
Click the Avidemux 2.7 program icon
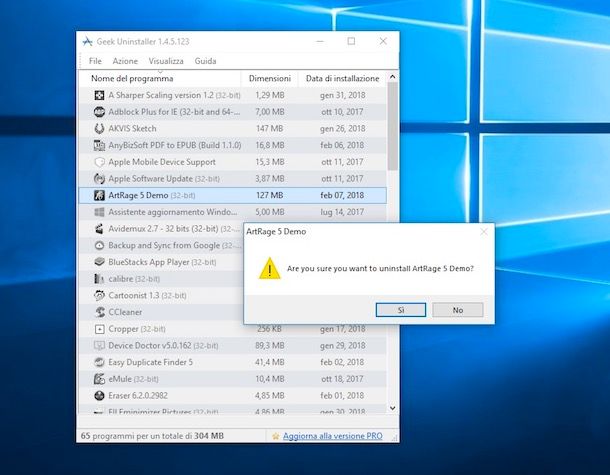tap(99, 229)
